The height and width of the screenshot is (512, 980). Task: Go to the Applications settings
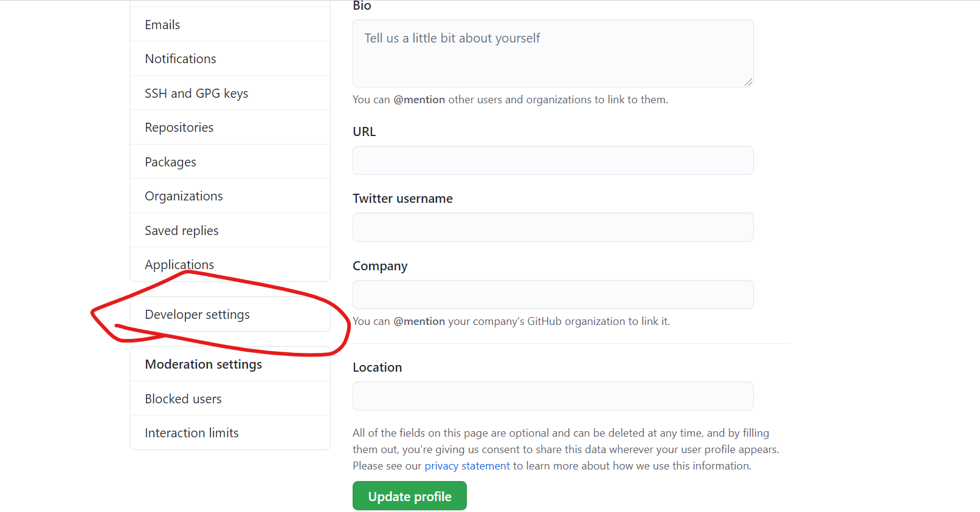[230, 264]
